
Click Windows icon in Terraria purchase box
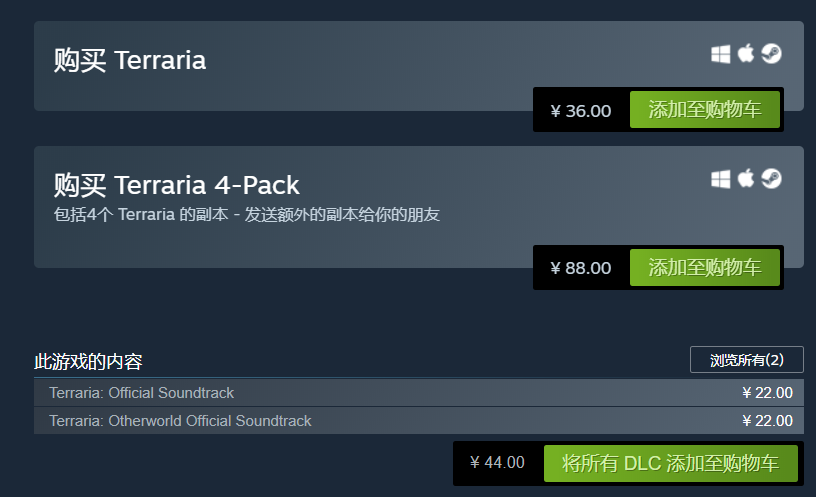721,54
